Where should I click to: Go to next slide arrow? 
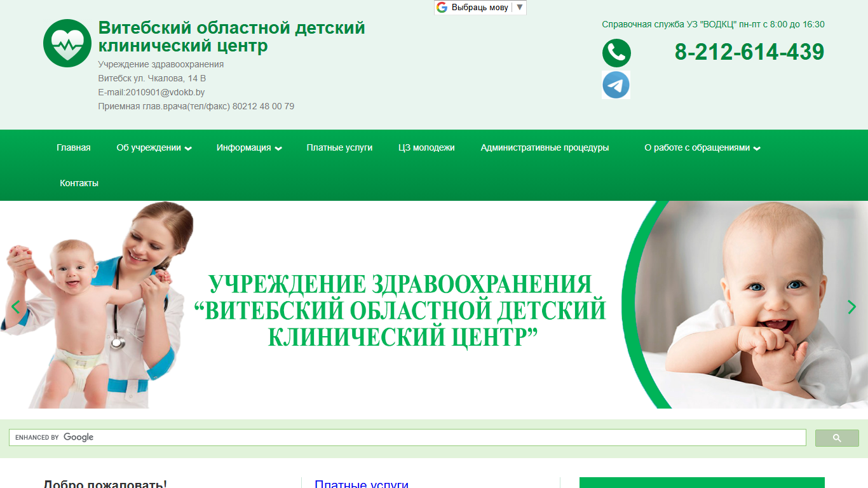[x=852, y=307]
